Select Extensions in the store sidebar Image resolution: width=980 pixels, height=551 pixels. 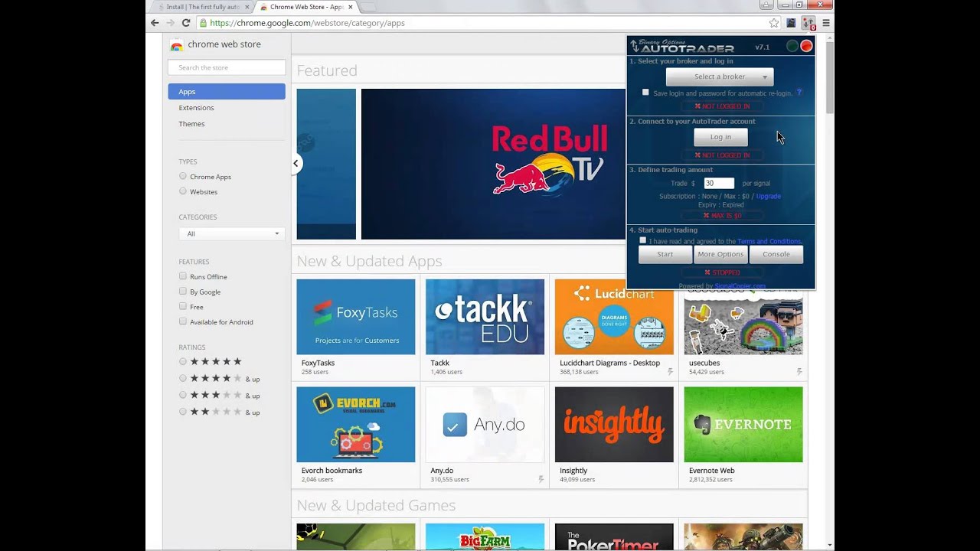pyautogui.click(x=196, y=108)
